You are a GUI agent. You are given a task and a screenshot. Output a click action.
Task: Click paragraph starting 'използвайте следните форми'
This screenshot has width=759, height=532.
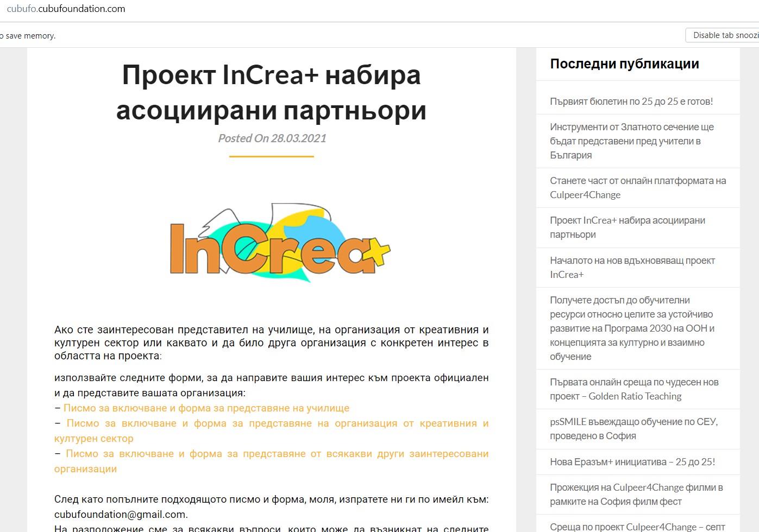click(x=272, y=385)
